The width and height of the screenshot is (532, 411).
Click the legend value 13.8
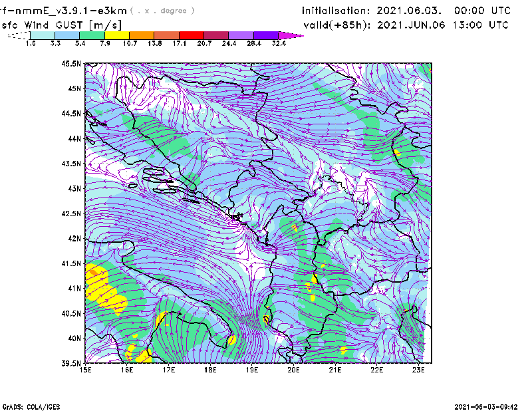(155, 43)
